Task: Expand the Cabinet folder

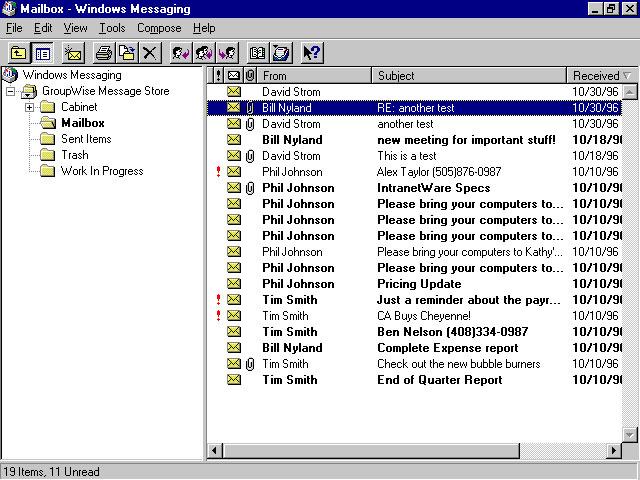Action: pyautogui.click(x=29, y=107)
